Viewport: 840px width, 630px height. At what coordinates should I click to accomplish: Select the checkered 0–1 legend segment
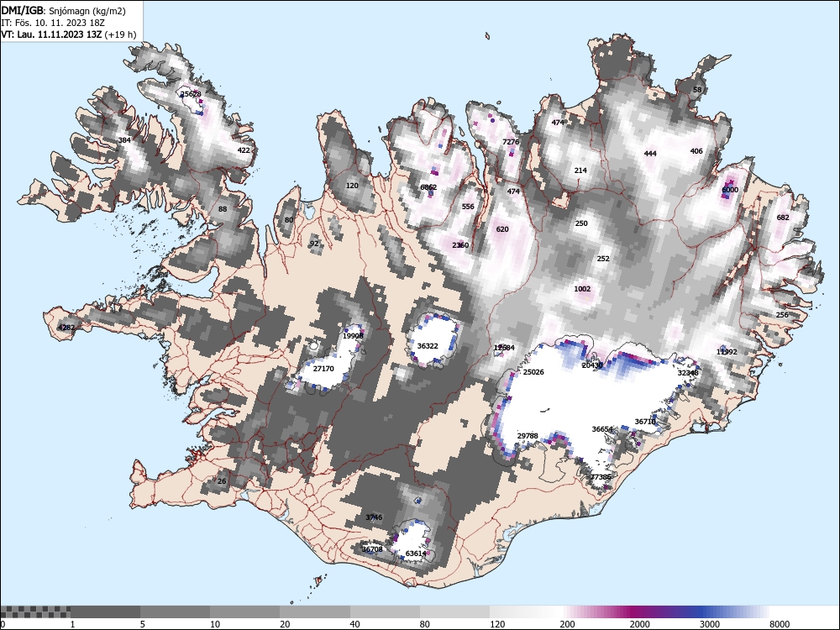click(x=35, y=612)
